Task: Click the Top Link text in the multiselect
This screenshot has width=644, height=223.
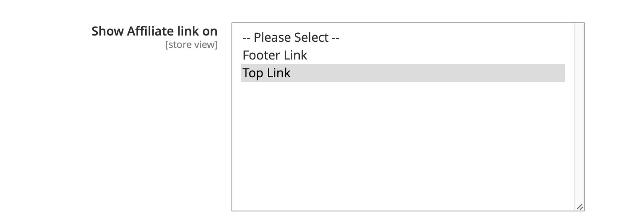Action: click(x=266, y=73)
